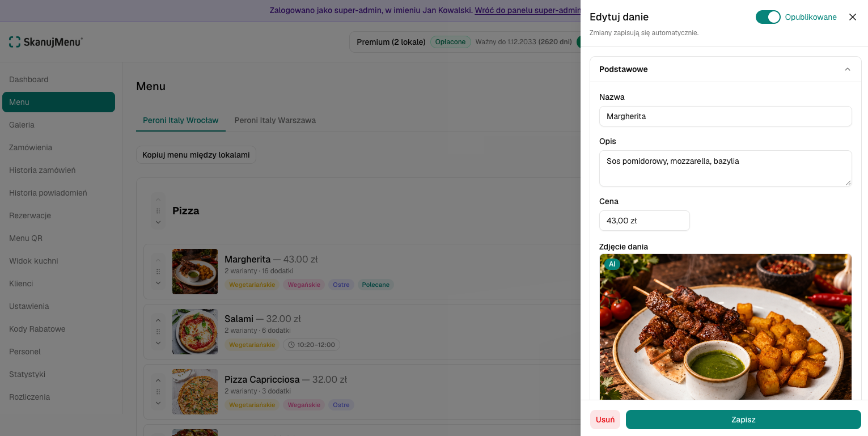Open Widok kuchni page
Image resolution: width=868 pixels, height=436 pixels.
[x=58, y=261]
